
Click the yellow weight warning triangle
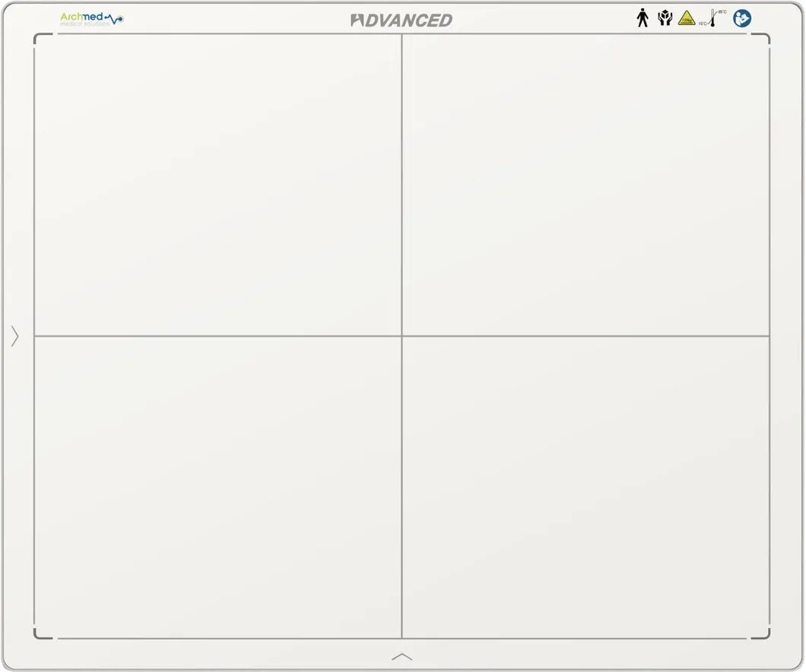(x=687, y=19)
